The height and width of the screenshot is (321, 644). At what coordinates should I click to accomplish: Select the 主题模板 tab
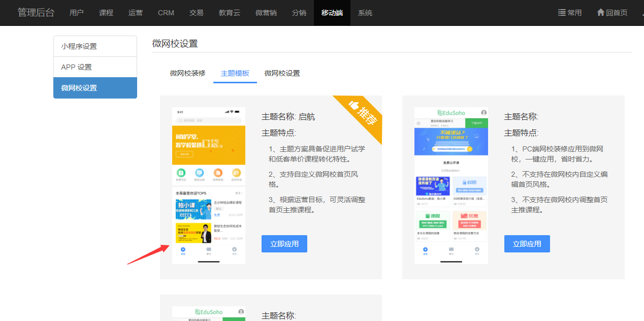pyautogui.click(x=235, y=73)
